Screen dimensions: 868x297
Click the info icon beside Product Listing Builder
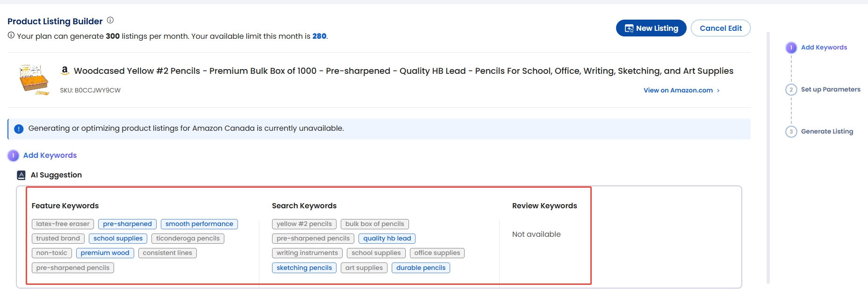pos(110,20)
